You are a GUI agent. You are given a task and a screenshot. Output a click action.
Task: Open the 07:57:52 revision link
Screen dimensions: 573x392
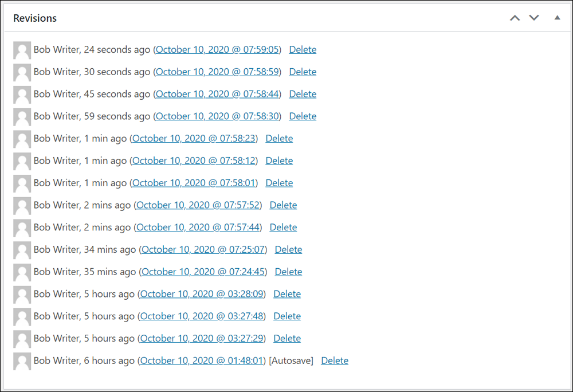click(x=198, y=205)
